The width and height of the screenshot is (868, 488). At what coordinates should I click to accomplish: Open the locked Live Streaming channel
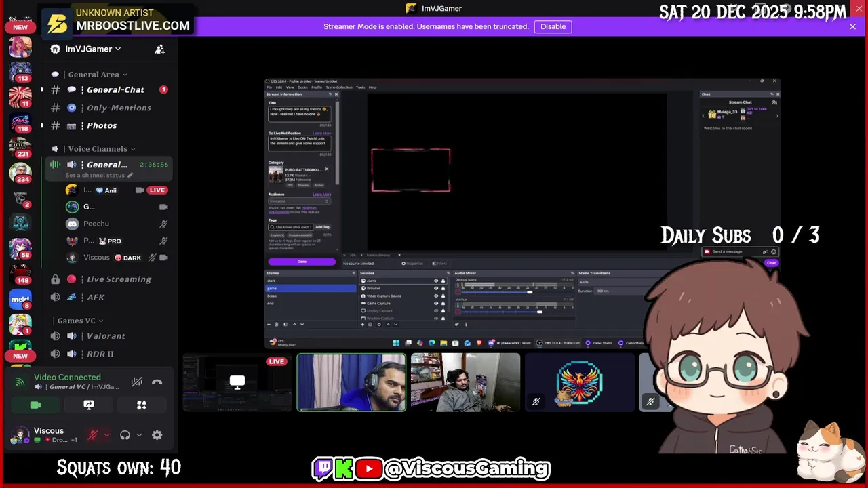coord(108,279)
